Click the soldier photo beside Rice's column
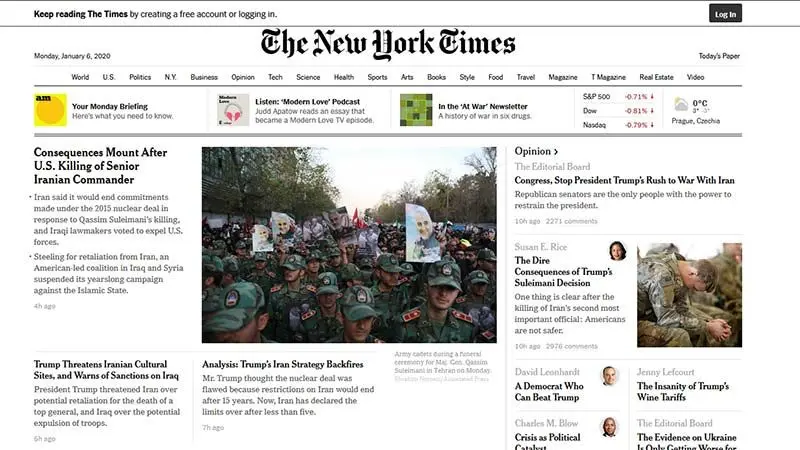The width and height of the screenshot is (800, 450). point(689,295)
